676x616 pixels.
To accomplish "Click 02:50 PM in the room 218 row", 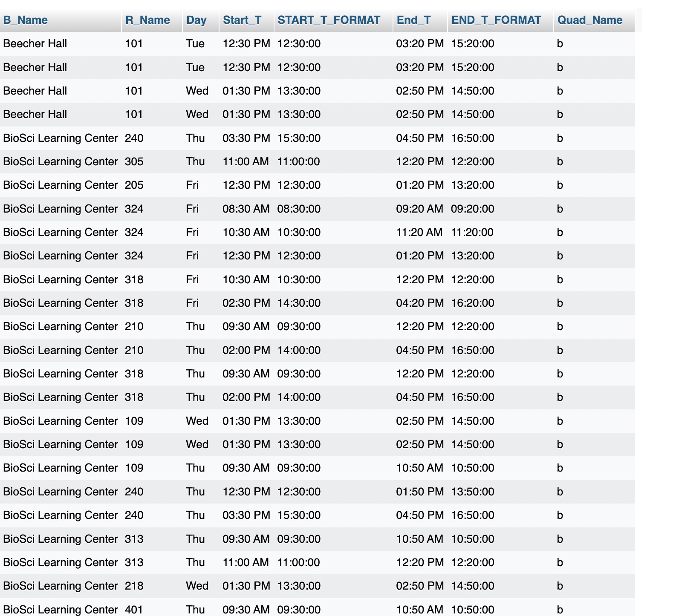I will click(x=420, y=586).
